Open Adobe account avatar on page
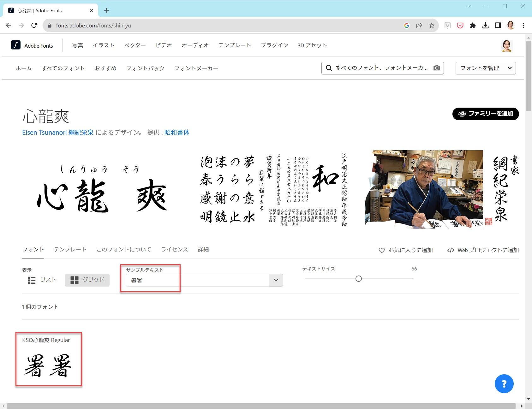 pos(507,46)
